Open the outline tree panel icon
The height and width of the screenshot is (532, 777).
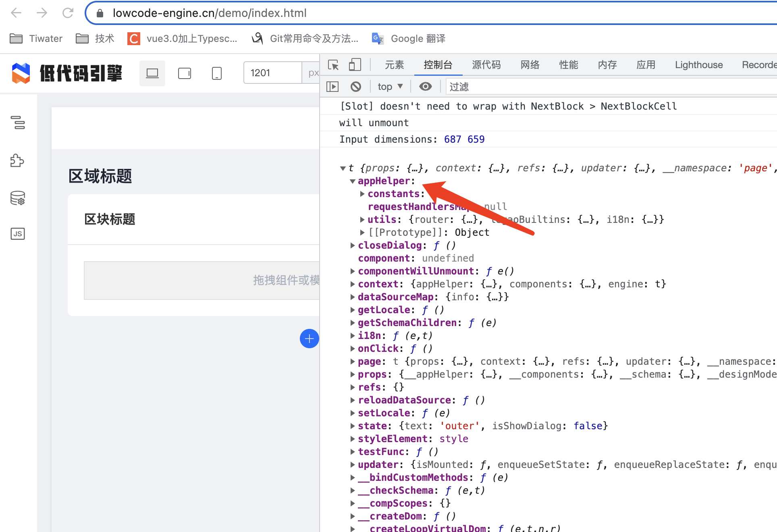[18, 123]
